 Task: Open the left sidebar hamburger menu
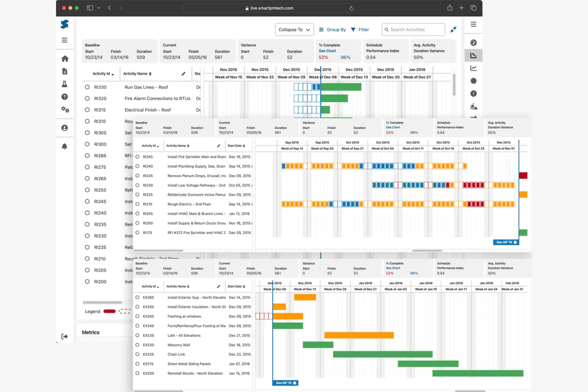tap(65, 40)
